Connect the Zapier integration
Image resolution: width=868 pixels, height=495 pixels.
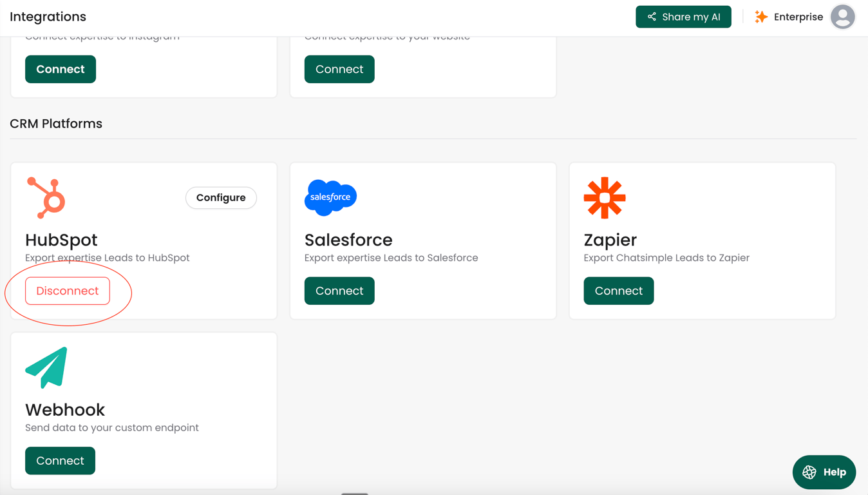pos(619,291)
